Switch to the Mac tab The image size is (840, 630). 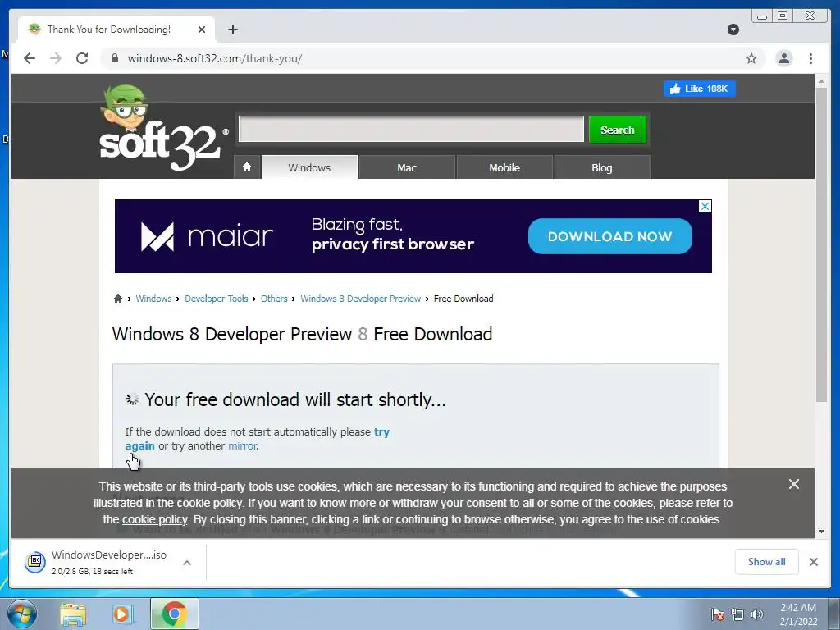tap(407, 167)
